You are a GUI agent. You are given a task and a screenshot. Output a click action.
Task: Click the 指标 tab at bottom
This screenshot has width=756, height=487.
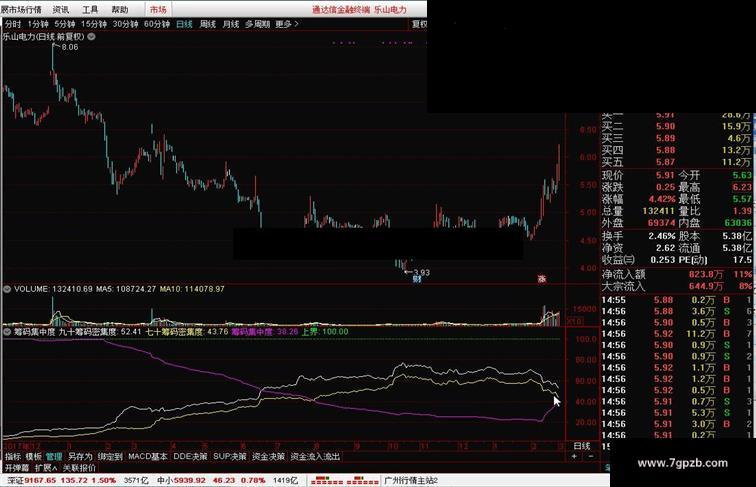(13, 456)
